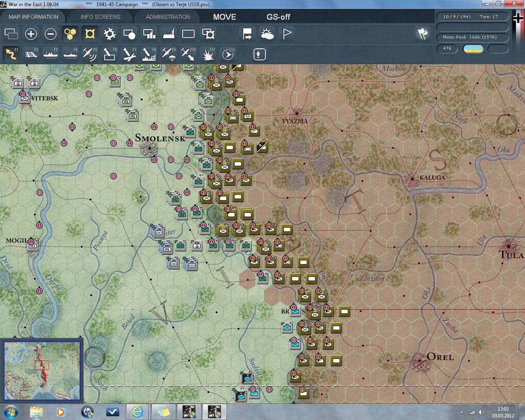The image size is (525, 420).
Task: Open the MAP INFORMATION tab
Action: click(x=33, y=17)
